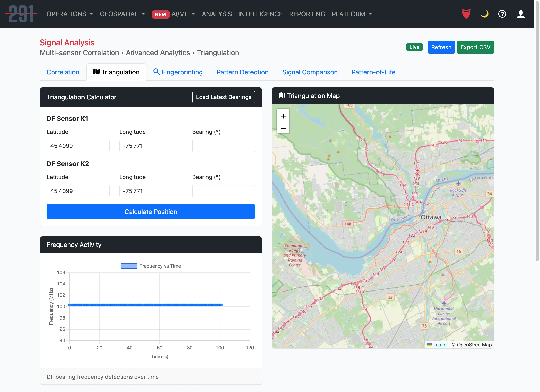Open the user profile icon
The image size is (540, 392).
click(x=520, y=14)
